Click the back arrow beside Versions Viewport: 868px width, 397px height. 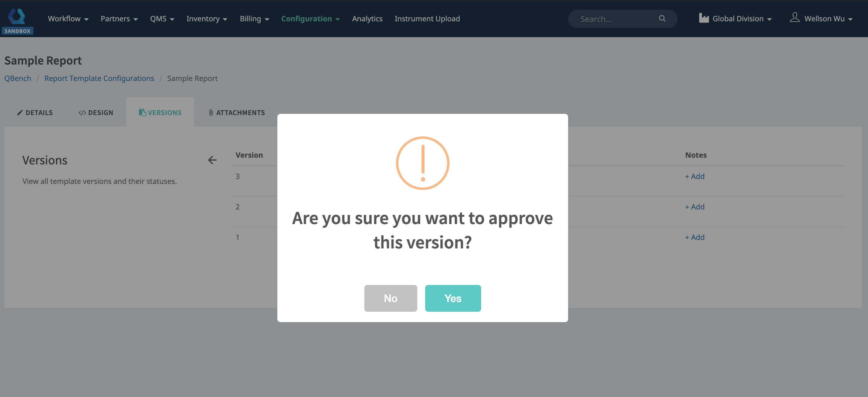212,160
